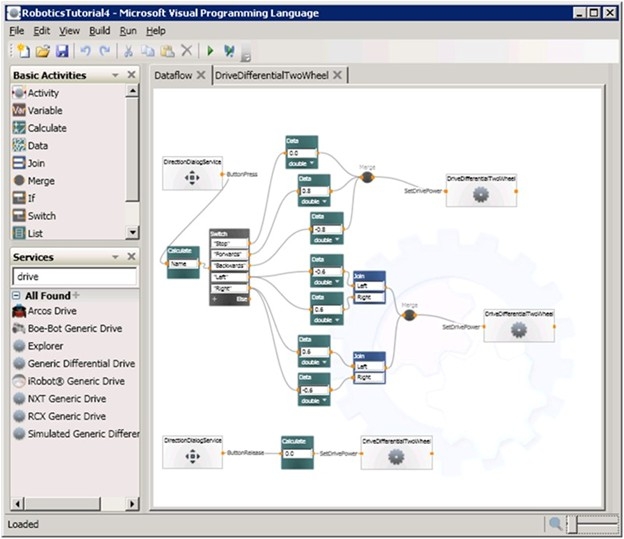Open the Build menu

click(x=99, y=31)
